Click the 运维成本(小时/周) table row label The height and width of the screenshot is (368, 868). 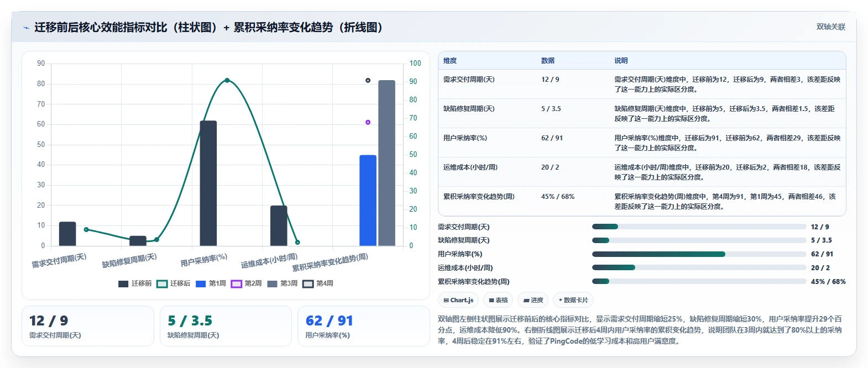click(470, 167)
